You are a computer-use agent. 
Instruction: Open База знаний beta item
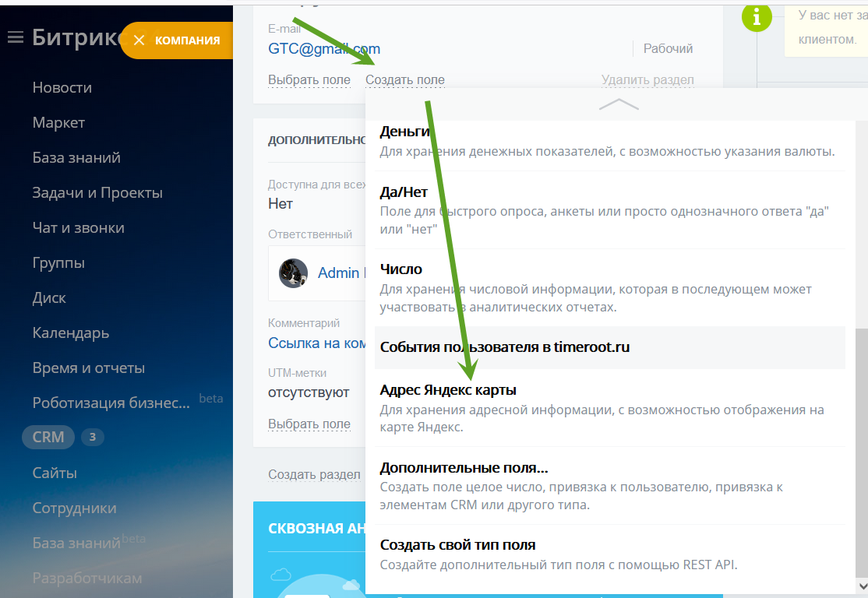pyautogui.click(x=76, y=543)
